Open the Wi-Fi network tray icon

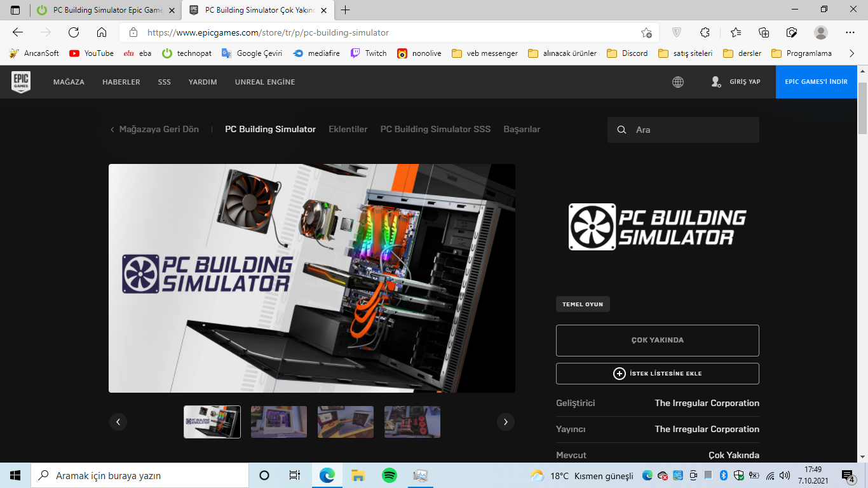(x=770, y=475)
